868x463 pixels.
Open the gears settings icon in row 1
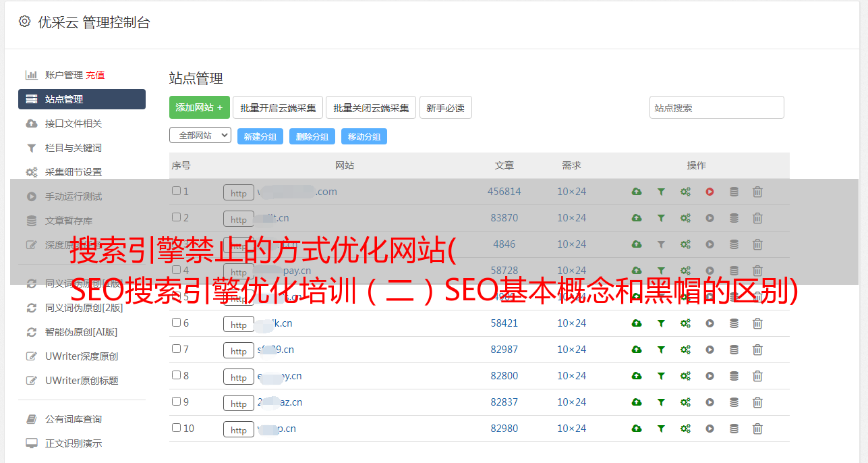[685, 192]
